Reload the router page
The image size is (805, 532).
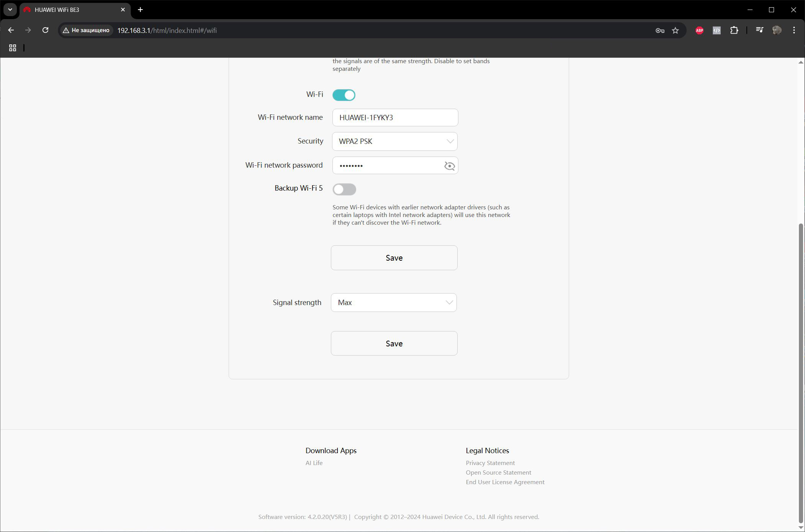pyautogui.click(x=45, y=30)
